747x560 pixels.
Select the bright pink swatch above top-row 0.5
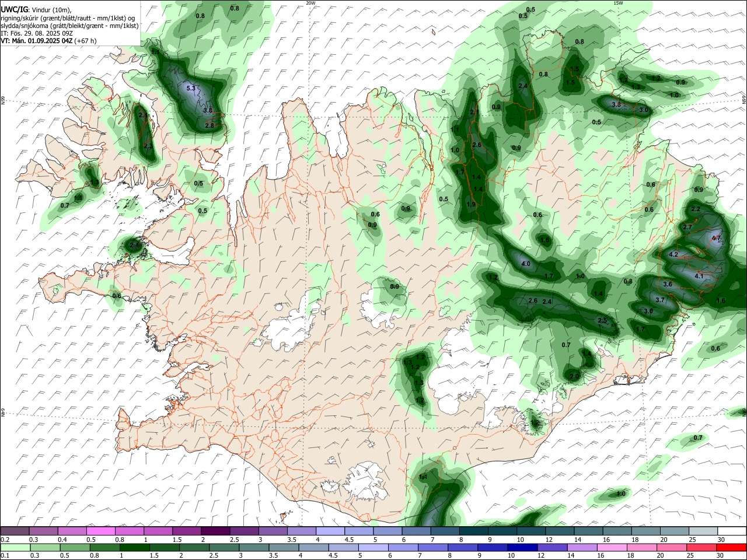(100, 531)
